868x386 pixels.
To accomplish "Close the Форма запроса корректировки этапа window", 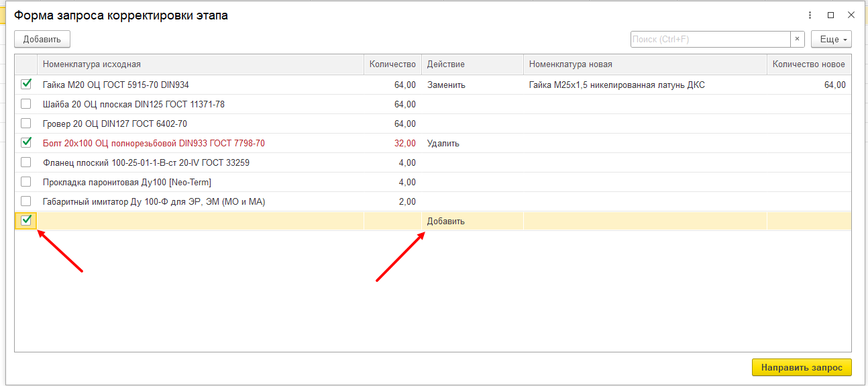I will (851, 15).
